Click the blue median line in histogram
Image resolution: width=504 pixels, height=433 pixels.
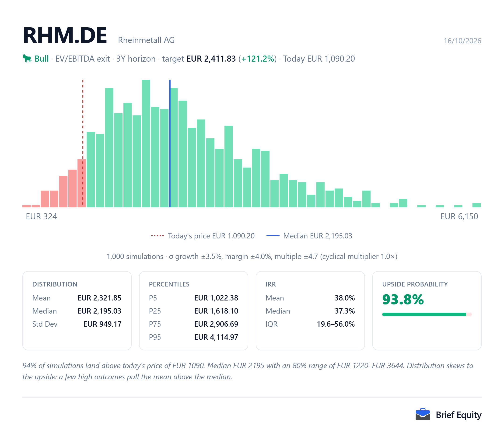(170, 143)
